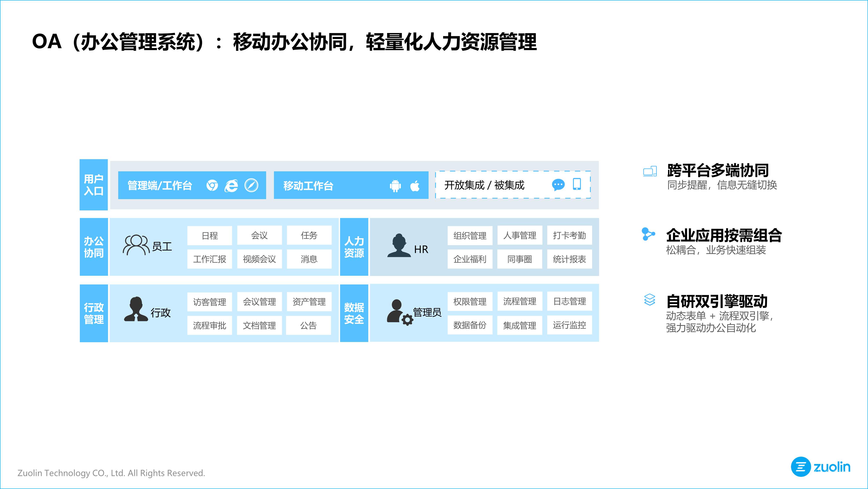The width and height of the screenshot is (868, 489).
Task: Click the 打卡考勤 box
Action: click(569, 235)
